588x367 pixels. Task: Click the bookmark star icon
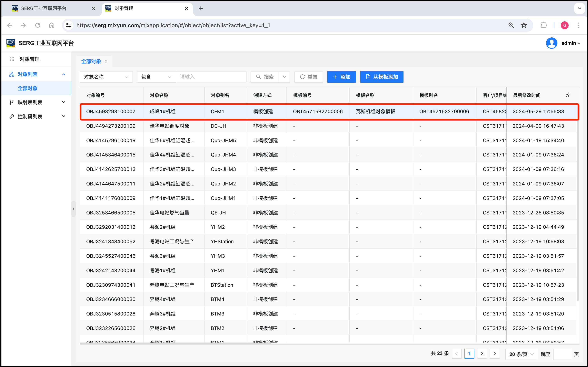coord(524,25)
